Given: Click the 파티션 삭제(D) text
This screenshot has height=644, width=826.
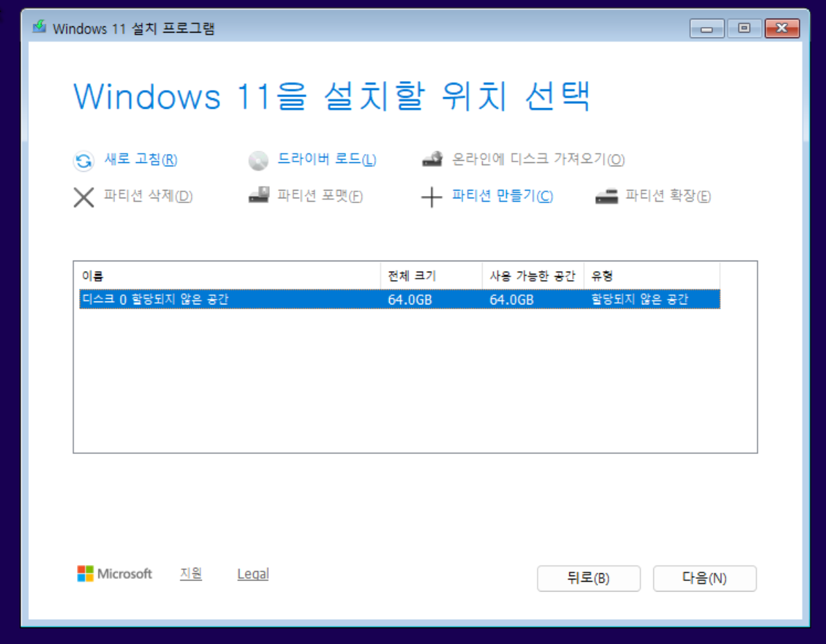Looking at the screenshot, I should [148, 196].
